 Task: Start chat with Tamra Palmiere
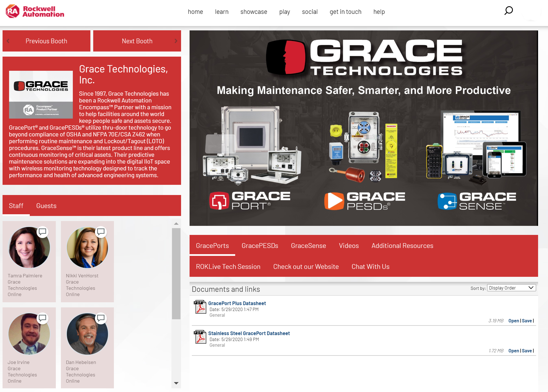coord(43,232)
